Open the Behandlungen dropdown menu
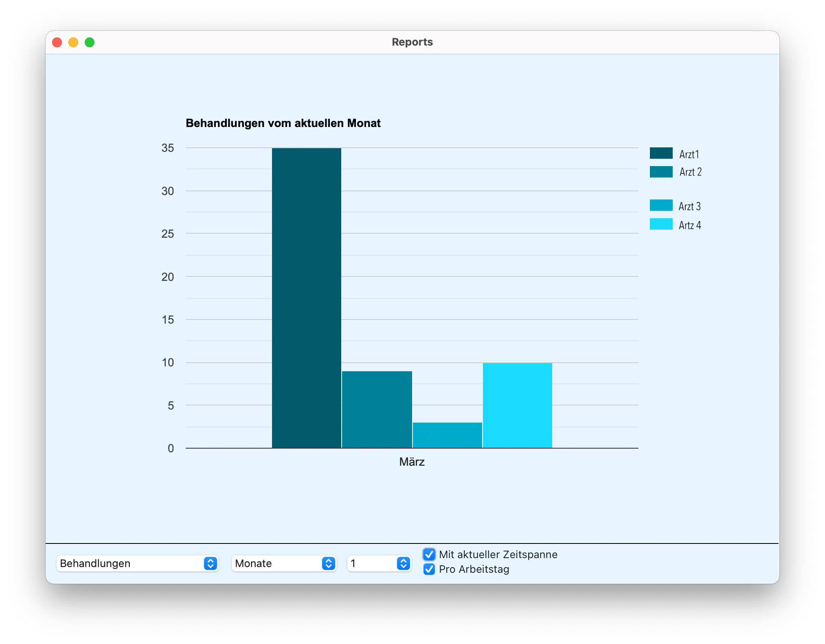Viewport: 825px width, 644px height. (x=137, y=563)
